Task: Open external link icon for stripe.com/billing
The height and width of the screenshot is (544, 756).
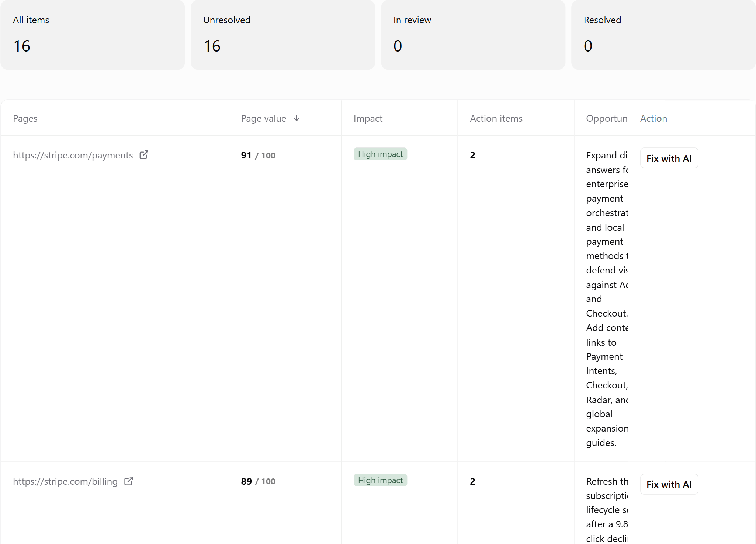Action: pos(128,481)
